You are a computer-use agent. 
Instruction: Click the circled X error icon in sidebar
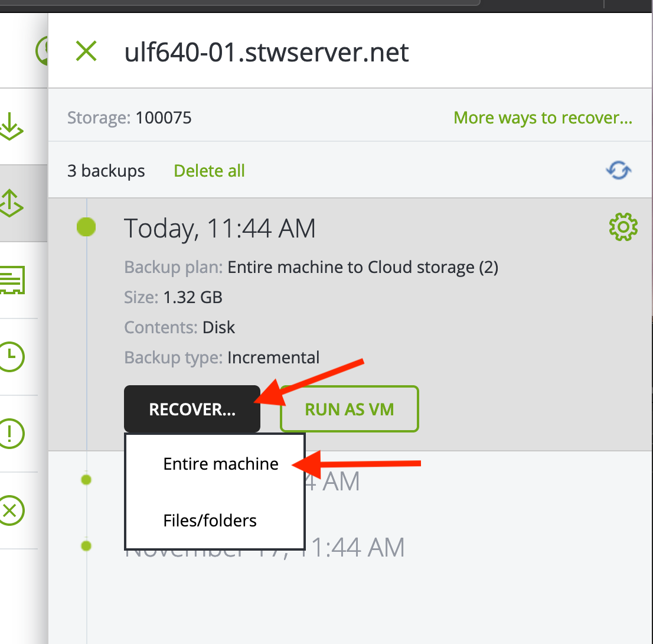coord(11,510)
